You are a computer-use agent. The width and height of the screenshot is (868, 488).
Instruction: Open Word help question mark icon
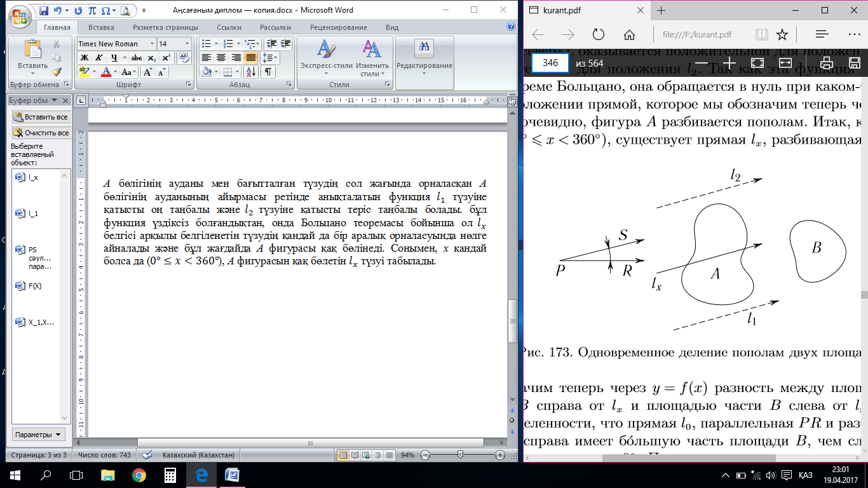click(511, 27)
